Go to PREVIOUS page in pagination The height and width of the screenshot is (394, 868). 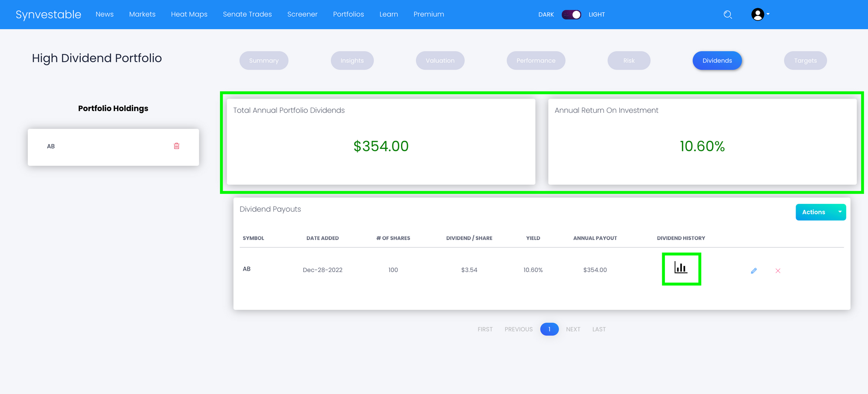[519, 329]
